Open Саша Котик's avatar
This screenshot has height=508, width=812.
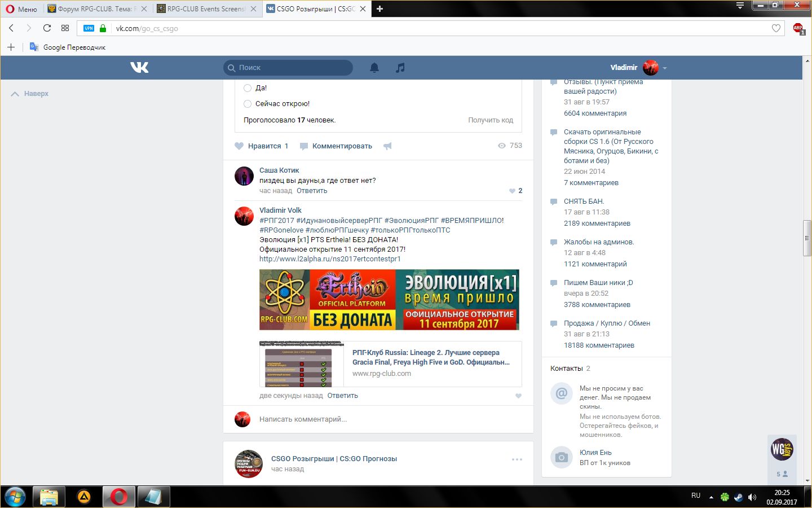tap(244, 176)
